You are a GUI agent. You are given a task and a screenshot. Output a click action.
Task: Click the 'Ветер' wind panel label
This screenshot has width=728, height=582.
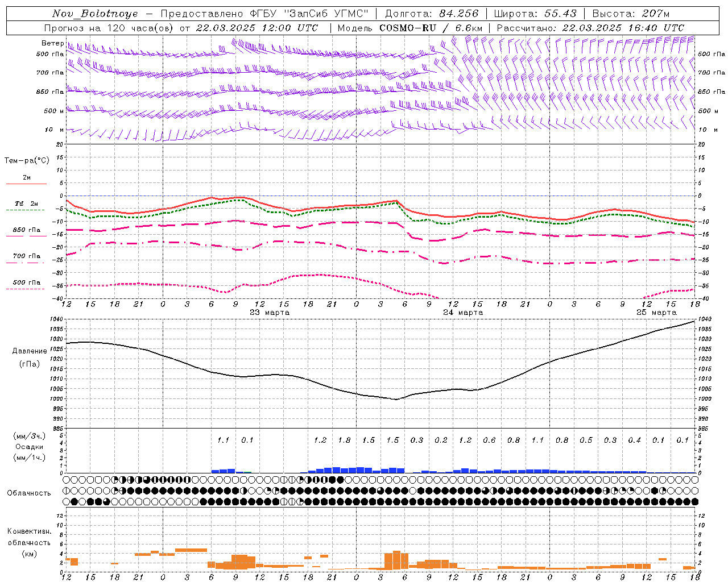(x=52, y=43)
